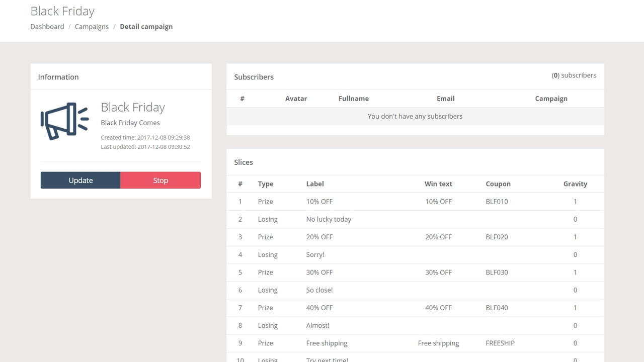This screenshot has height=362, width=644.
Task: Click coupon code BLF040
Action: (x=497, y=308)
